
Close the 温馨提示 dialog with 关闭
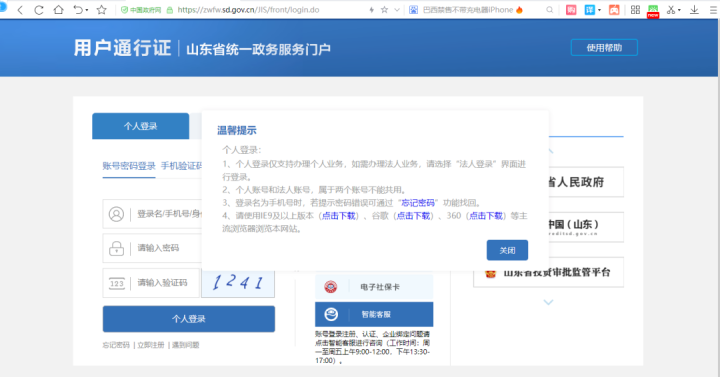pos(507,250)
